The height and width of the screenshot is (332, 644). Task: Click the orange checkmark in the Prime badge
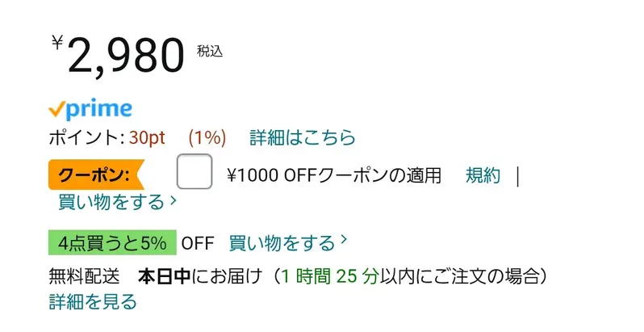point(56,108)
